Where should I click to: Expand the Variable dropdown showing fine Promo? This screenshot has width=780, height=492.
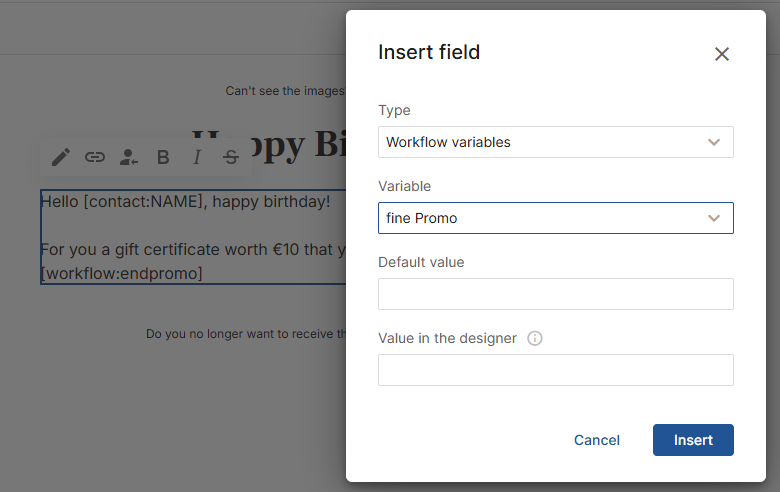(555, 218)
